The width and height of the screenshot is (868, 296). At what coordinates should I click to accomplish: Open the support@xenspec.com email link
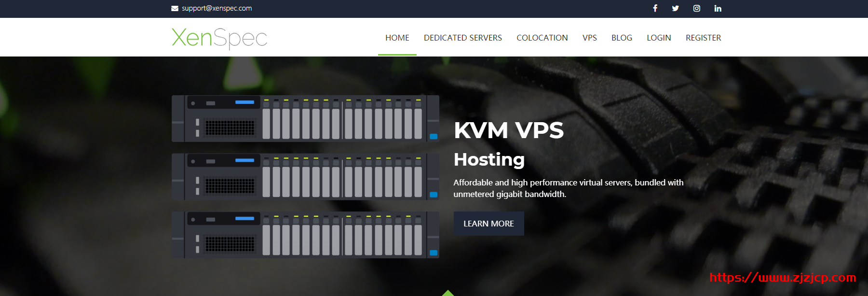pyautogui.click(x=217, y=8)
